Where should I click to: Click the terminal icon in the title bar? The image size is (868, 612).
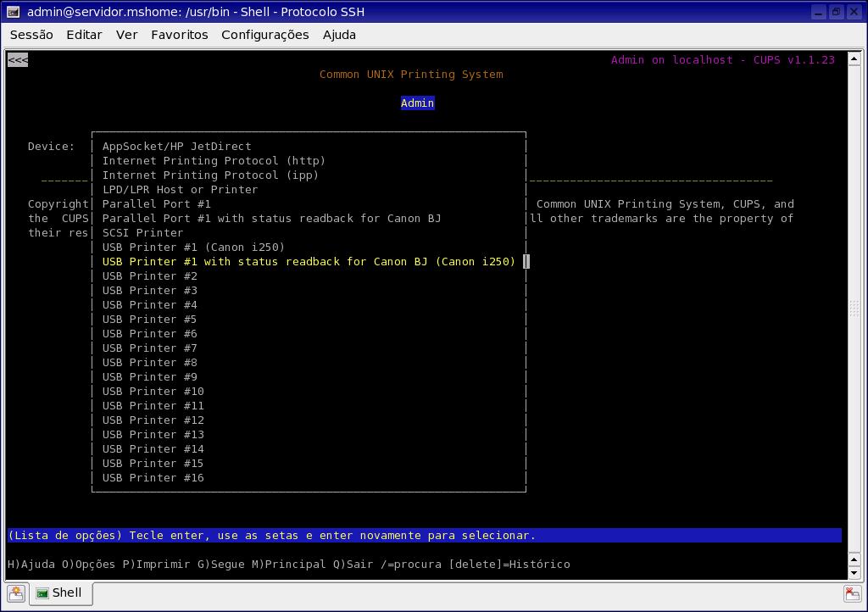tap(13, 12)
